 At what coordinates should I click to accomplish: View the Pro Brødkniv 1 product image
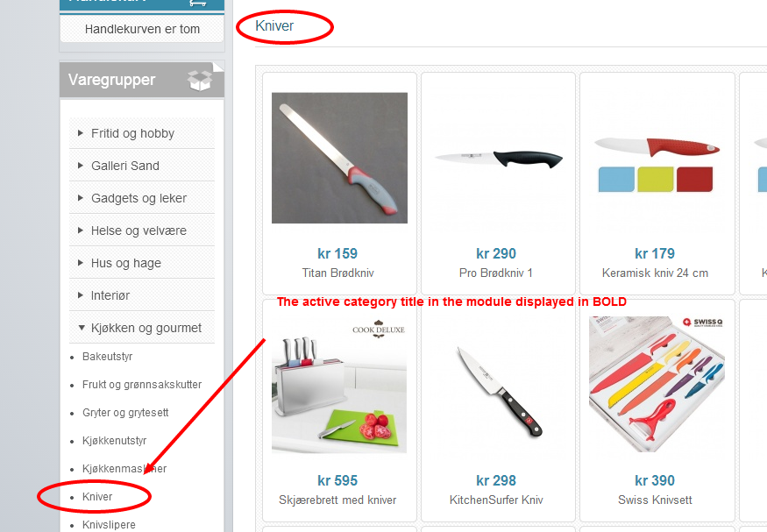[498, 158]
